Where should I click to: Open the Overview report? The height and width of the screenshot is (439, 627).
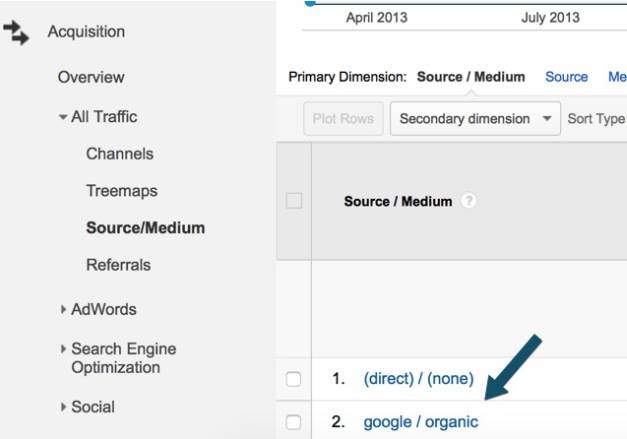91,77
